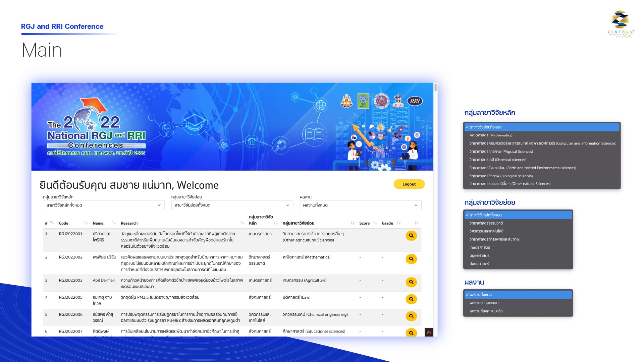The image size is (644, 362).
Task: View RGJ2022005 using its magnifier icon
Action: pos(411,299)
